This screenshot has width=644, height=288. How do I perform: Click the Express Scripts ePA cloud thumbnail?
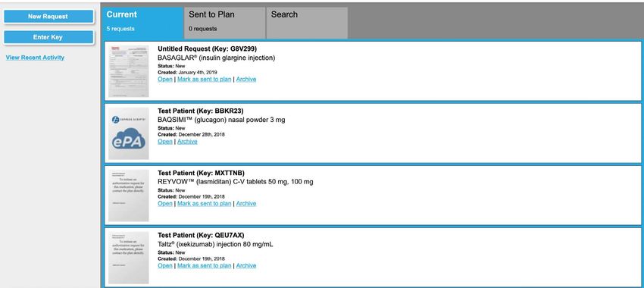pyautogui.click(x=129, y=133)
